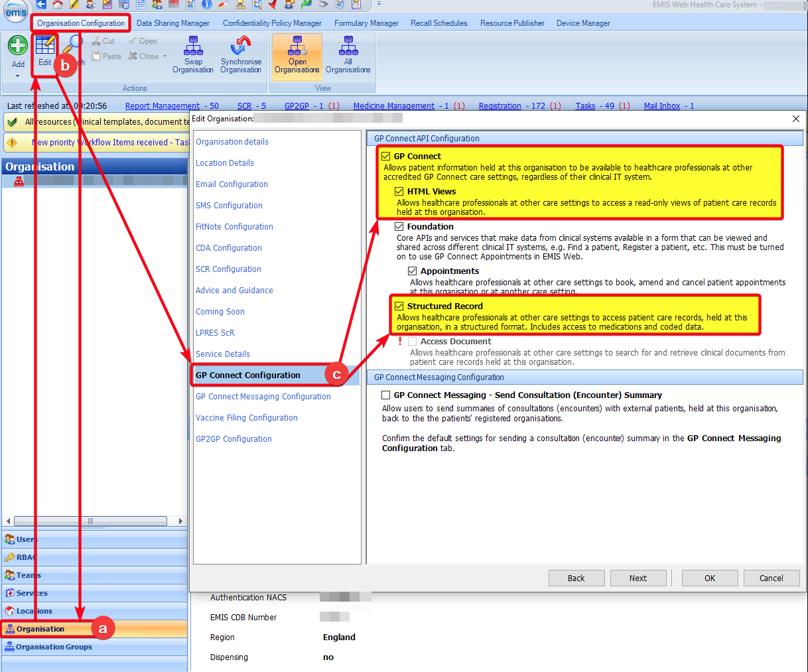
Task: Open the Organisation section in the navigation pane
Action: [95, 629]
